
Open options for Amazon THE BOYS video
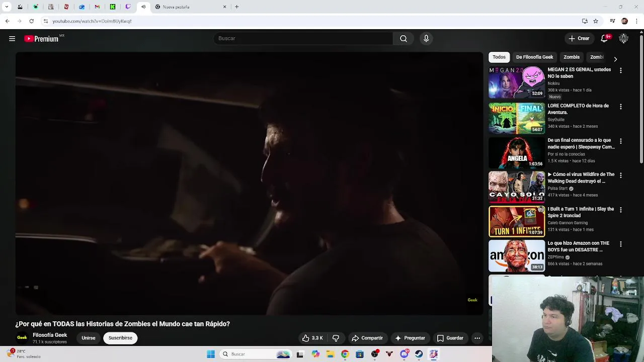(620, 244)
